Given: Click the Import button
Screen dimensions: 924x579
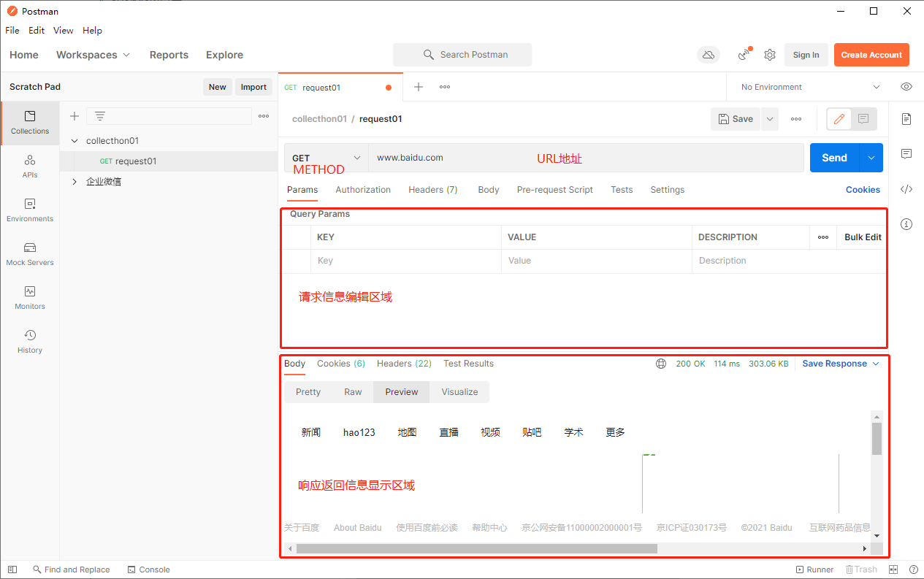Looking at the screenshot, I should [x=253, y=87].
